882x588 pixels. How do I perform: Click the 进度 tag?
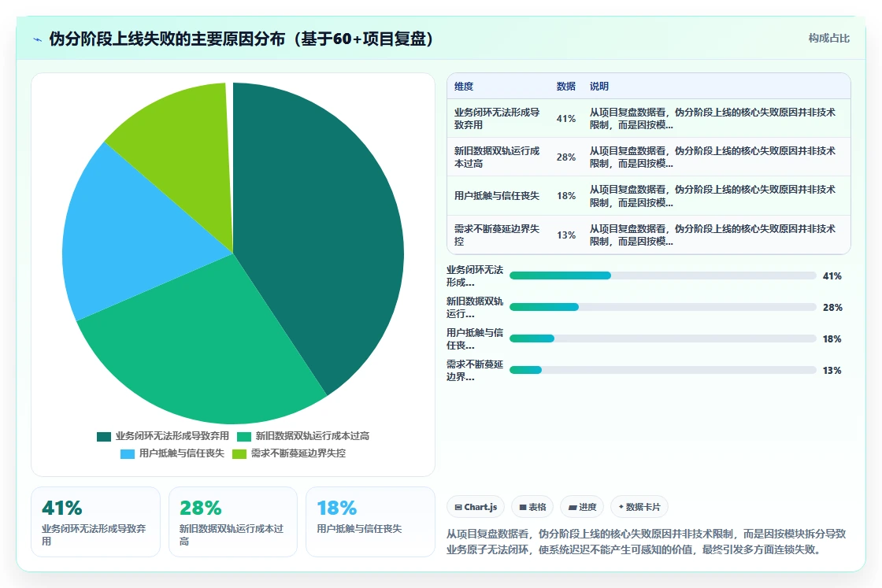pyautogui.click(x=582, y=507)
